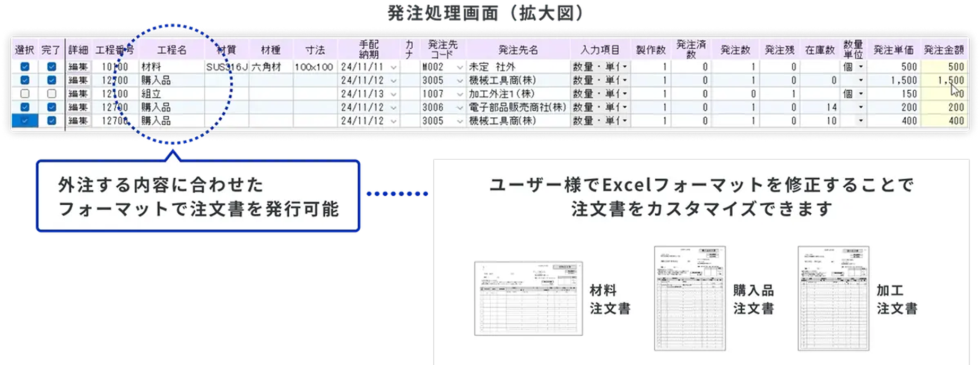Click the 発注金額 column header
The image size is (980, 365).
(944, 50)
